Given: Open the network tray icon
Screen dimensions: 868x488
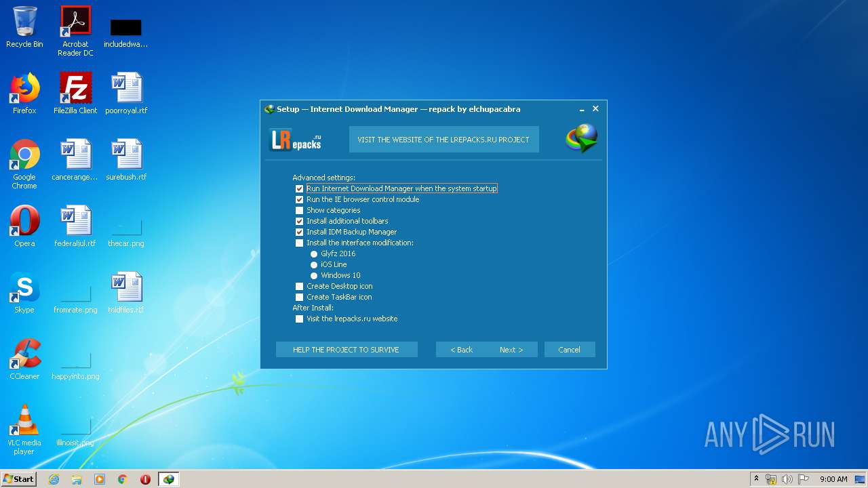Looking at the screenshot, I should (771, 479).
